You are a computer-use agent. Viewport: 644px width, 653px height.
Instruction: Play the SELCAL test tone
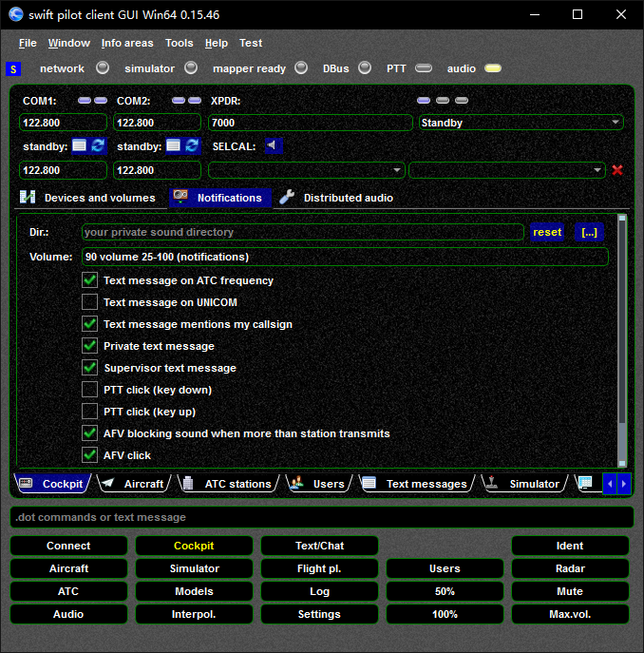click(274, 145)
